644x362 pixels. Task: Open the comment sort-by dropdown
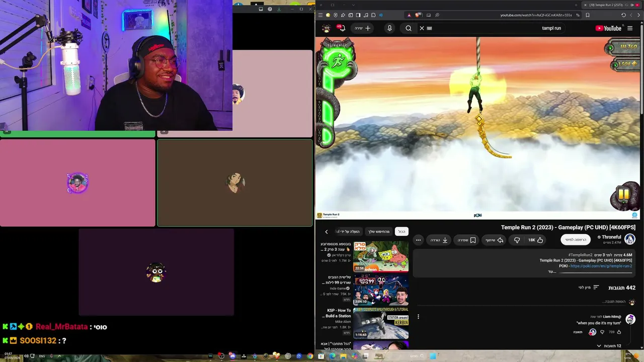[x=589, y=288]
